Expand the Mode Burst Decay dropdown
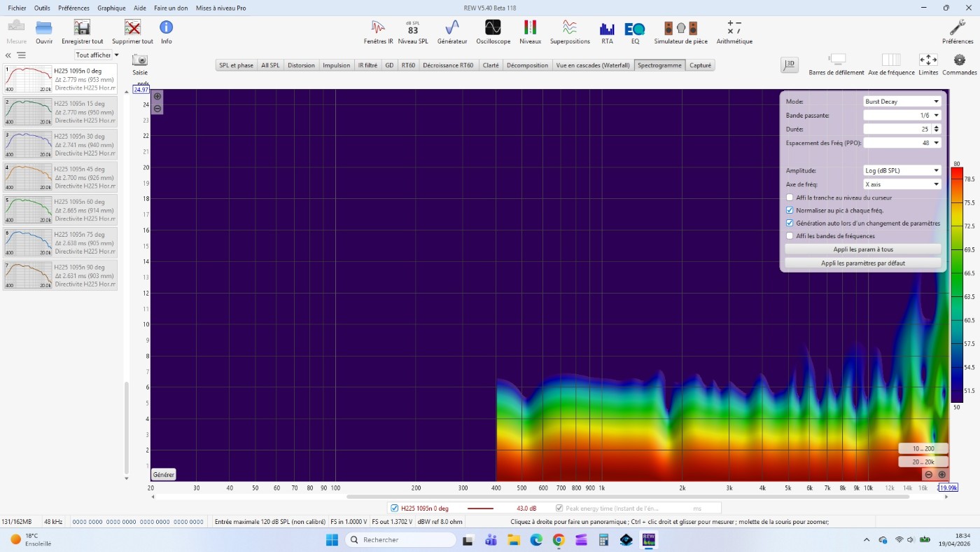Screen dimensions: 980x552 point(902,102)
